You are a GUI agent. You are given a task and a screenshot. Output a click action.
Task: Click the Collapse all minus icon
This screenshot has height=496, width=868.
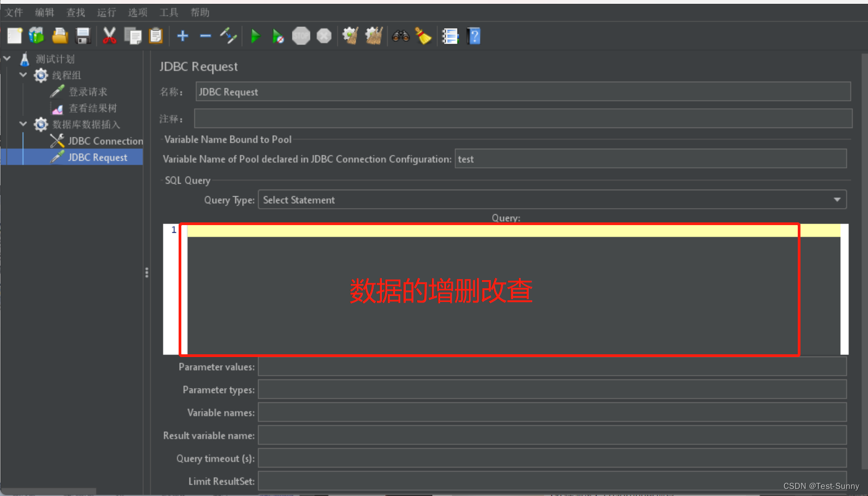pyautogui.click(x=205, y=36)
